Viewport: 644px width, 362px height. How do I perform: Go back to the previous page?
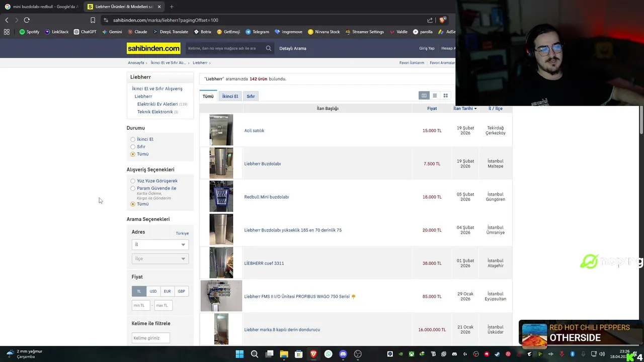coord(7,20)
